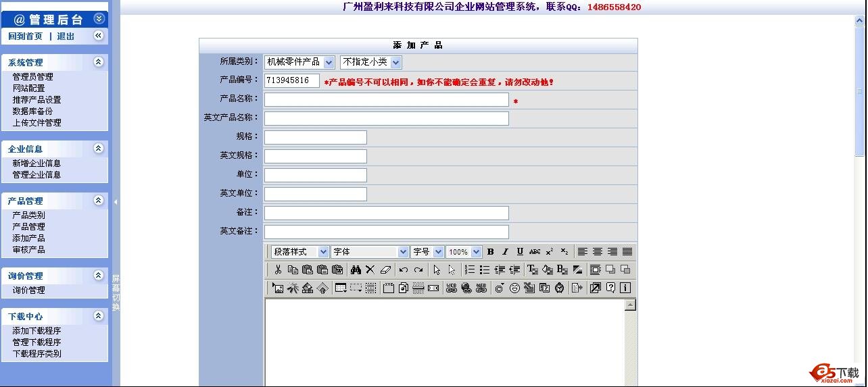Insert date/time (clock icon)
This screenshot has height=387, width=868.
[559, 288]
